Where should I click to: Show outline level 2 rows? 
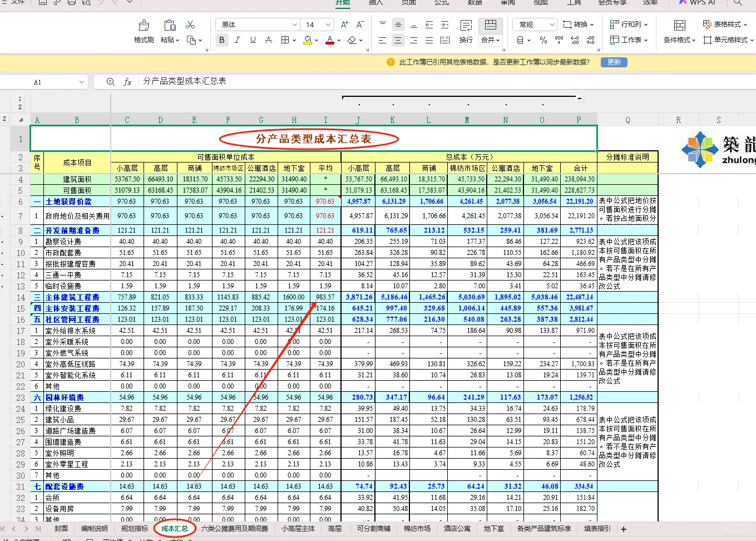pyautogui.click(x=4, y=119)
